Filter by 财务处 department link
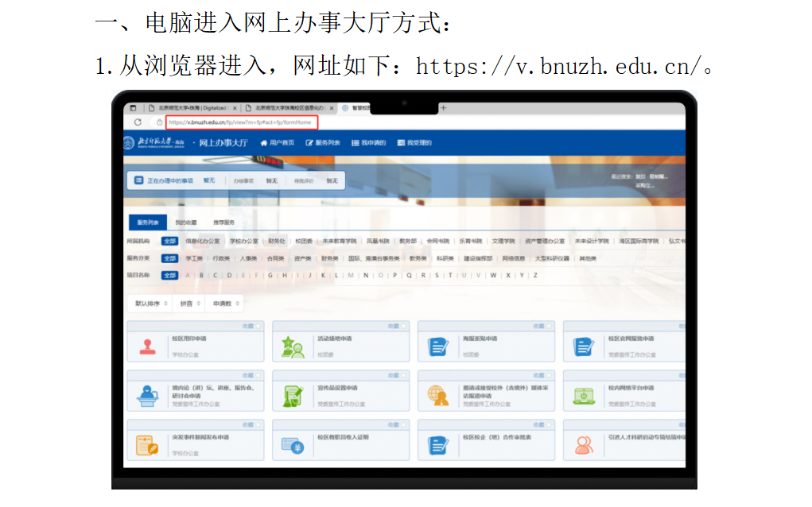Screen dimensions: 812x507 [x=277, y=241]
